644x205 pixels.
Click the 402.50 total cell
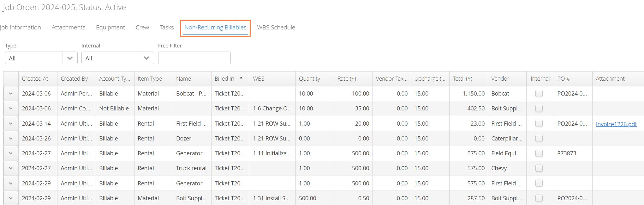(x=468, y=109)
